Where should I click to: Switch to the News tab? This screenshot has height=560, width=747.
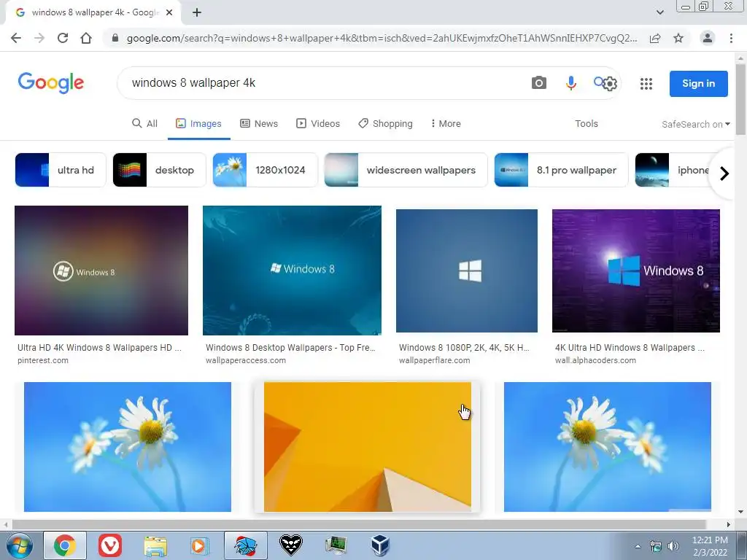click(x=259, y=123)
